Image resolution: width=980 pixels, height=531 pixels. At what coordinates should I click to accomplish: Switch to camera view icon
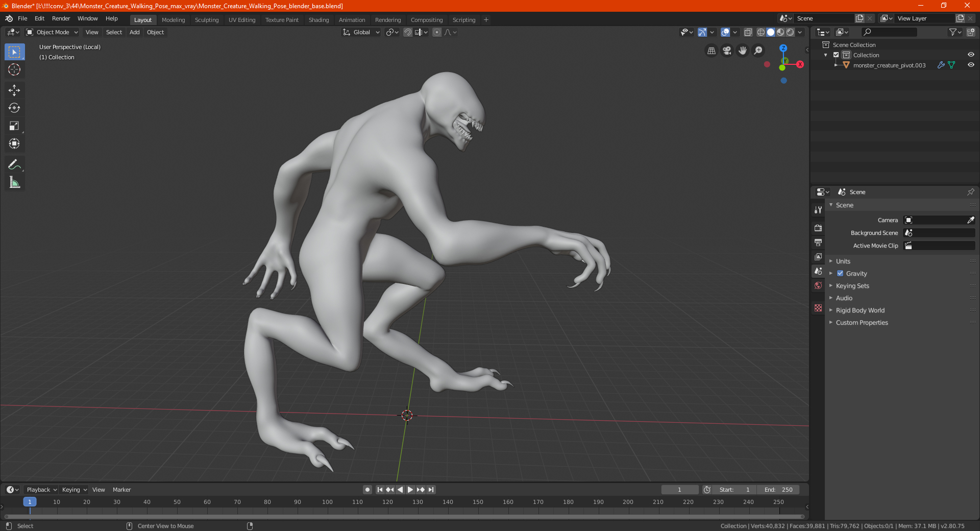click(x=727, y=51)
